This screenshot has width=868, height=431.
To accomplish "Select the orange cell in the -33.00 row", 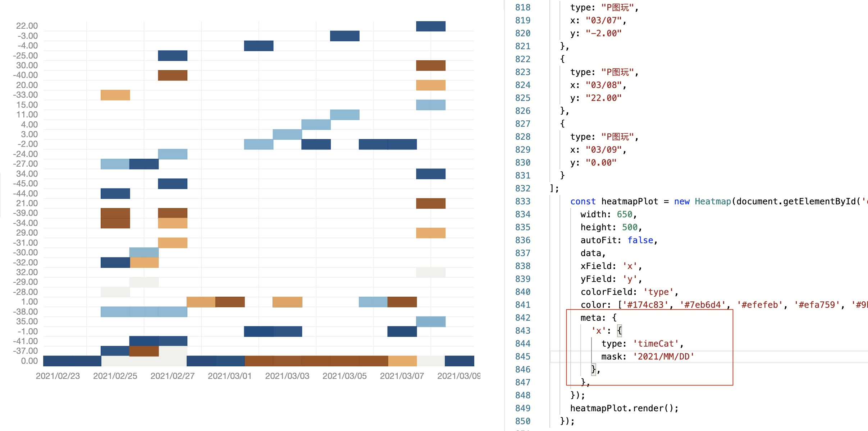I will click(x=115, y=94).
